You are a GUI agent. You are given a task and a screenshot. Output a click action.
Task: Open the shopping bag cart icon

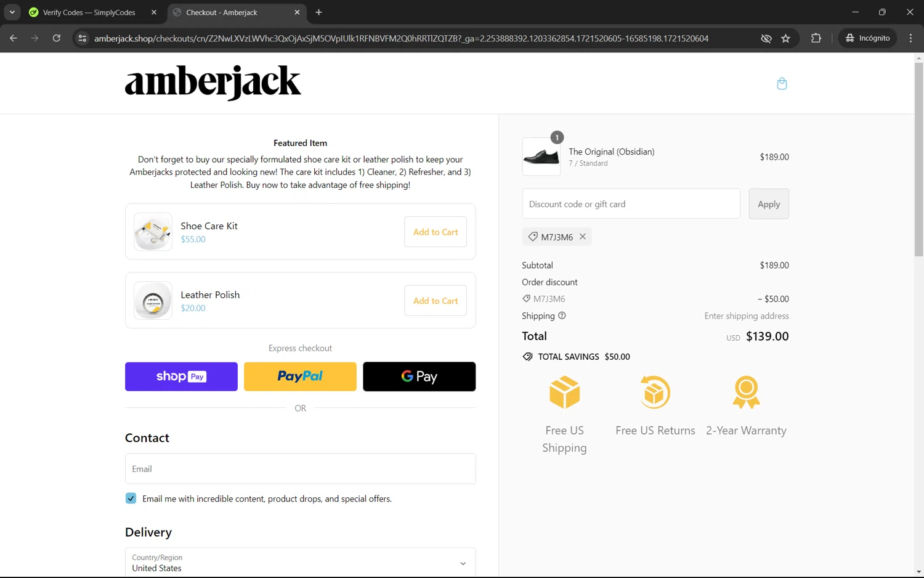point(782,84)
